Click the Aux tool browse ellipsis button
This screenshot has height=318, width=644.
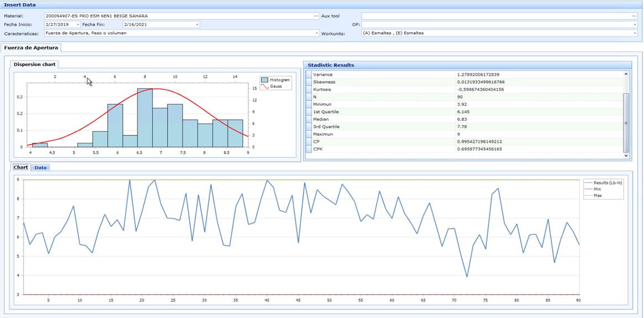coord(634,16)
